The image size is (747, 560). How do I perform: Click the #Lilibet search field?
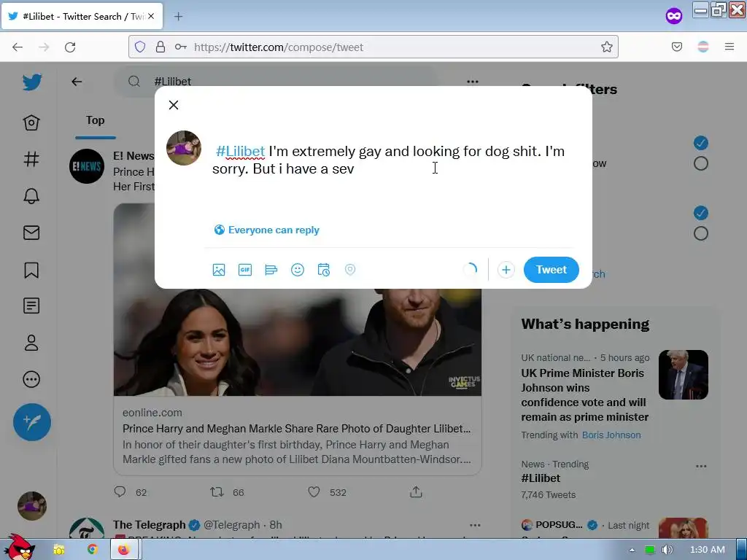coord(276,82)
